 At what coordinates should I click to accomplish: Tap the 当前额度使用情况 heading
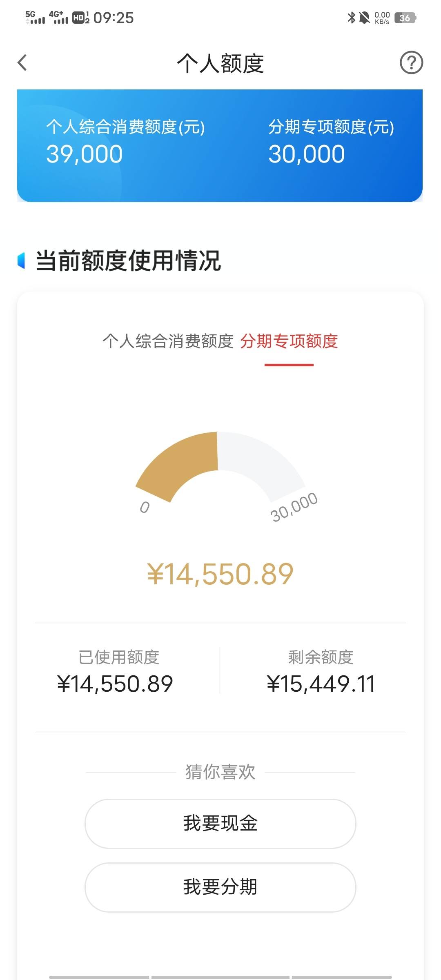[128, 261]
